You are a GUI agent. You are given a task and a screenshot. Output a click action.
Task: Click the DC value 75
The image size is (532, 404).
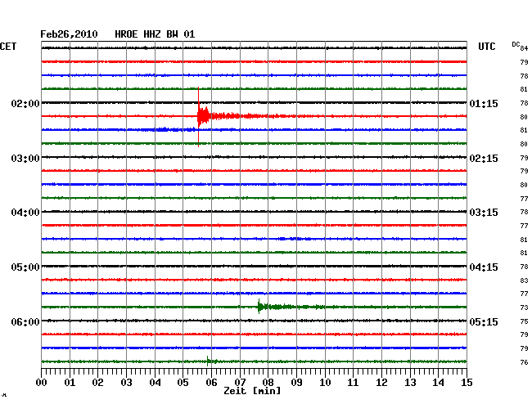(524, 321)
